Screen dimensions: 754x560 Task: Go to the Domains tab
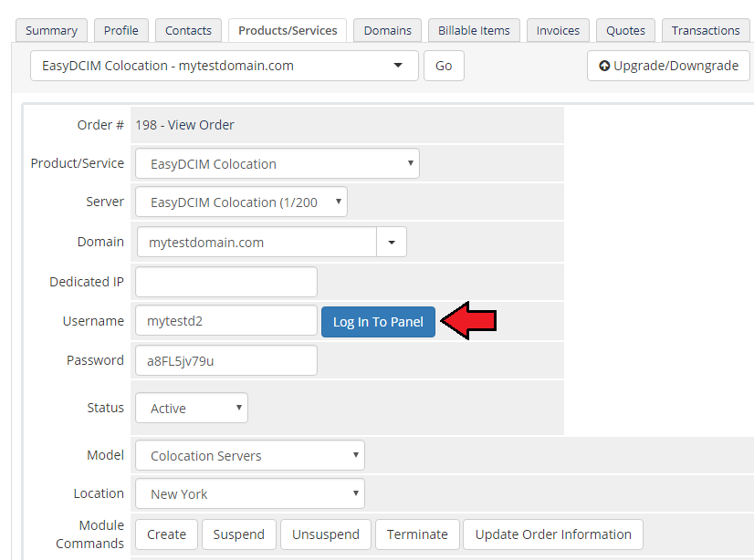pyautogui.click(x=388, y=30)
